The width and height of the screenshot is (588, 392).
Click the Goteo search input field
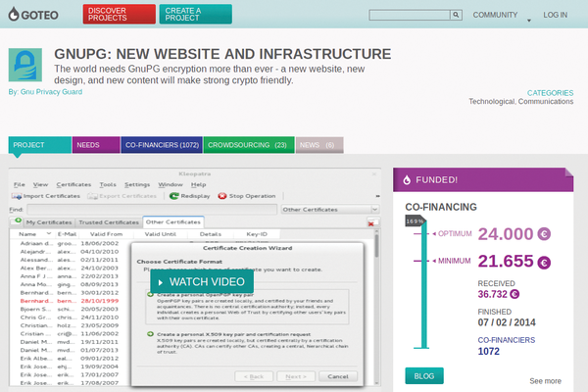coord(410,15)
